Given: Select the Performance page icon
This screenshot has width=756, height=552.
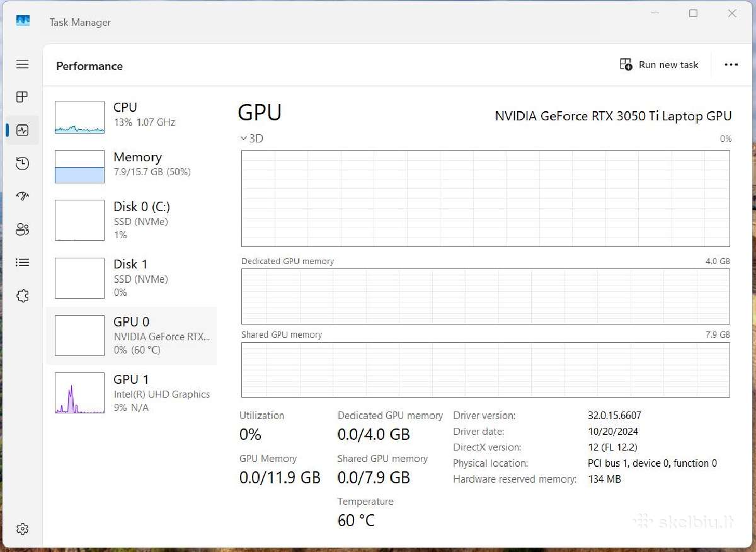Looking at the screenshot, I should (x=23, y=130).
